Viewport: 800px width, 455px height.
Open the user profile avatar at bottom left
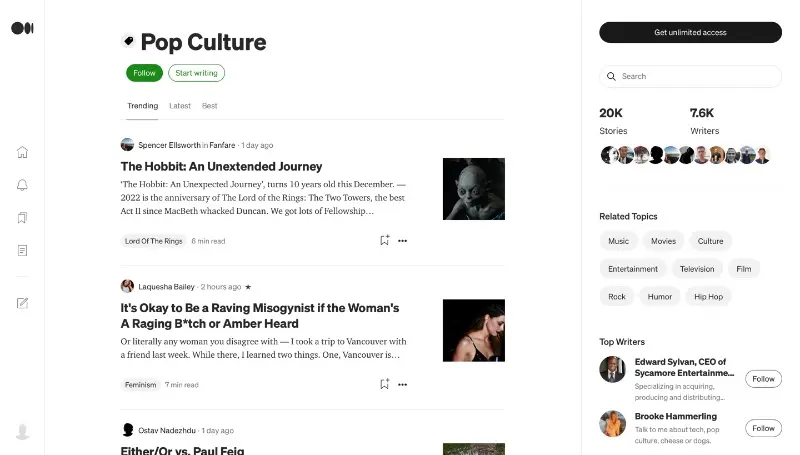pos(22,431)
